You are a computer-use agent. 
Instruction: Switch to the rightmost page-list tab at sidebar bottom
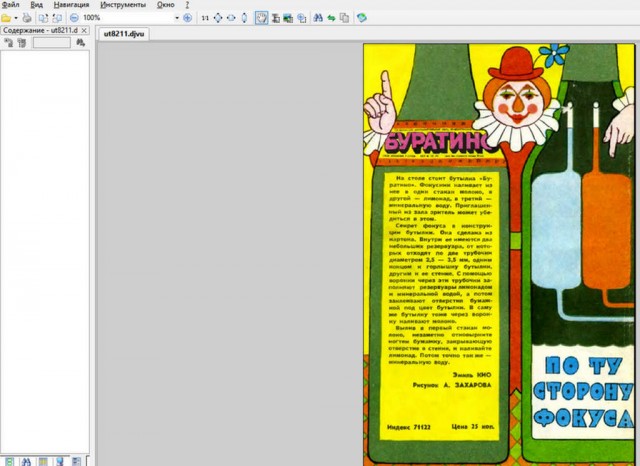click(x=76, y=462)
